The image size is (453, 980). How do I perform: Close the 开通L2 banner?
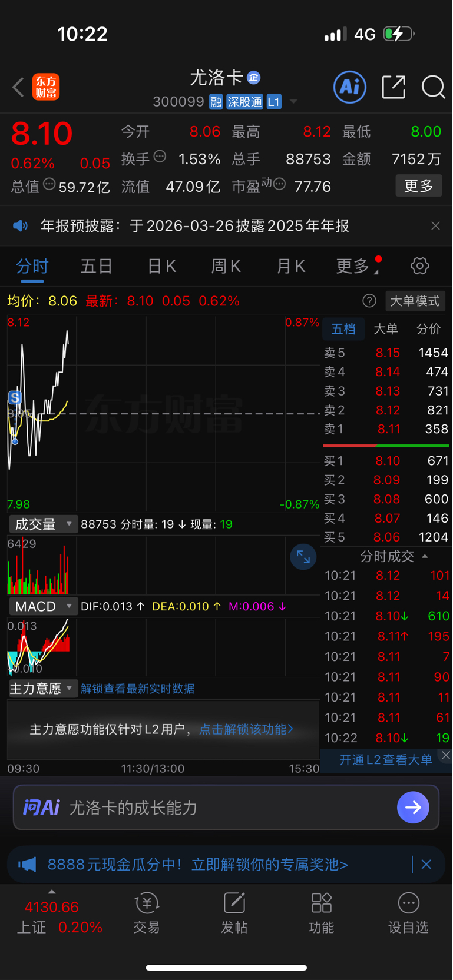446,755
